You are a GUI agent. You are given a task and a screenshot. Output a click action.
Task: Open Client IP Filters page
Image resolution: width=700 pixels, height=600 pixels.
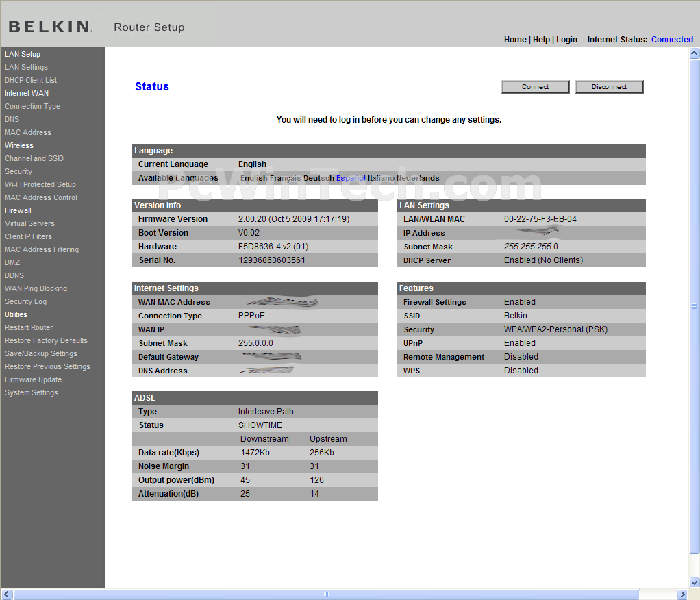(x=28, y=236)
